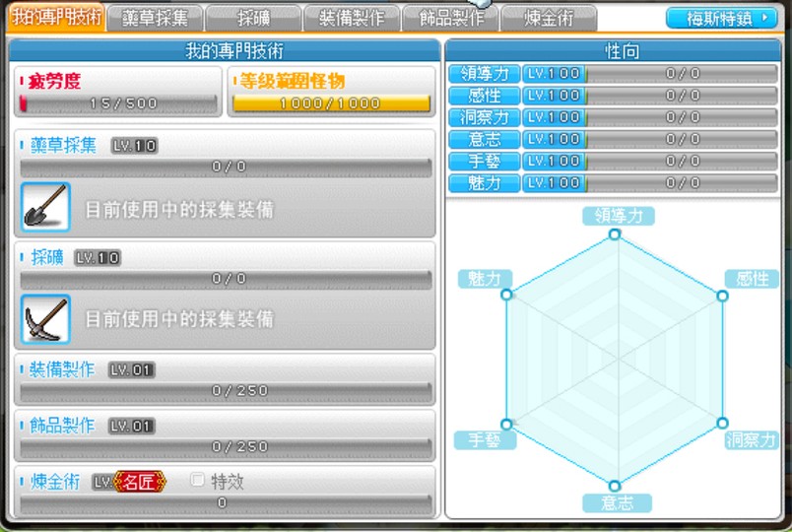
Task: Click the red 名匠 level badge
Action: (x=140, y=482)
